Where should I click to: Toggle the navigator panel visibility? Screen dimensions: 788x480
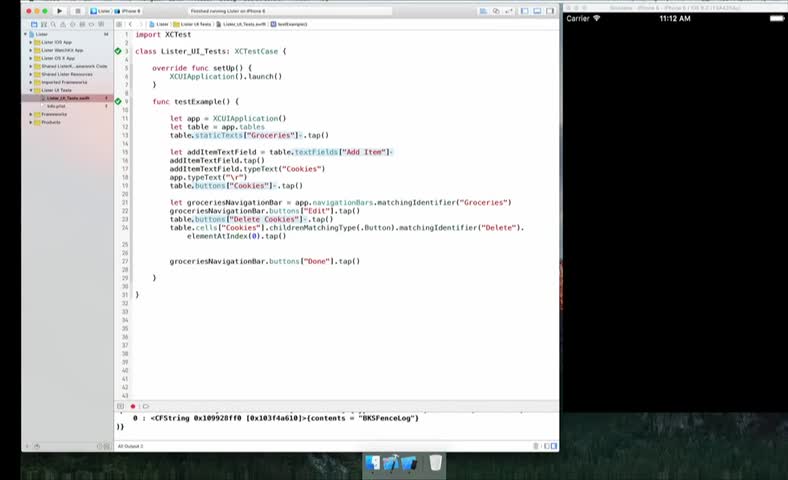click(525, 11)
